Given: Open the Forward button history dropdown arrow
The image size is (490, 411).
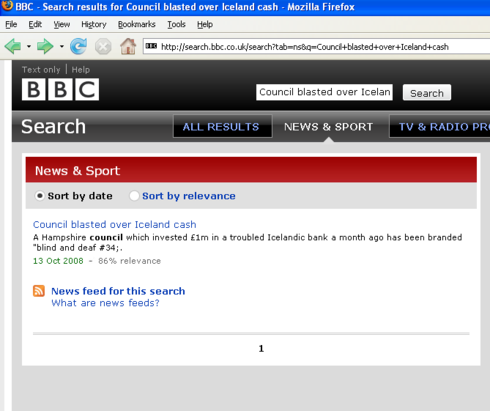Looking at the screenshot, I should click(x=62, y=46).
